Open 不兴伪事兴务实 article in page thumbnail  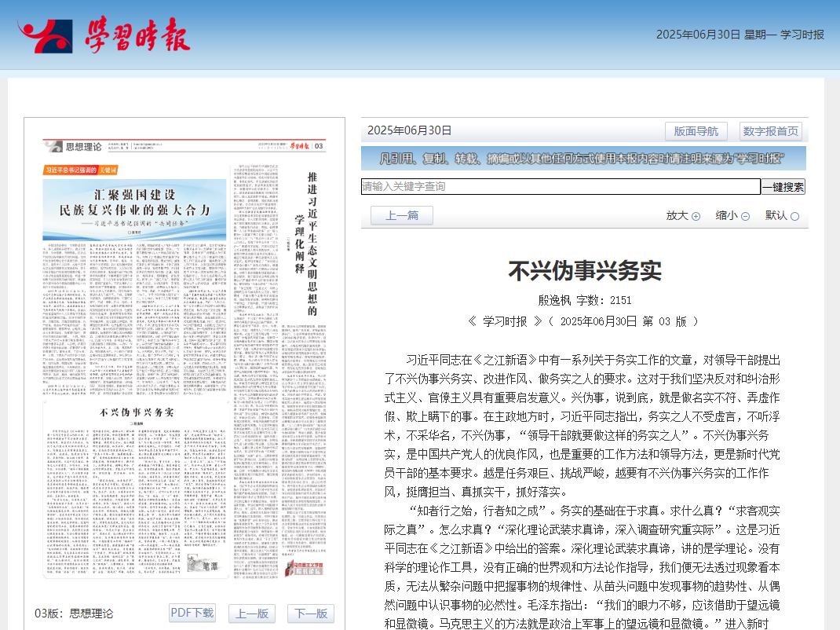click(x=136, y=412)
